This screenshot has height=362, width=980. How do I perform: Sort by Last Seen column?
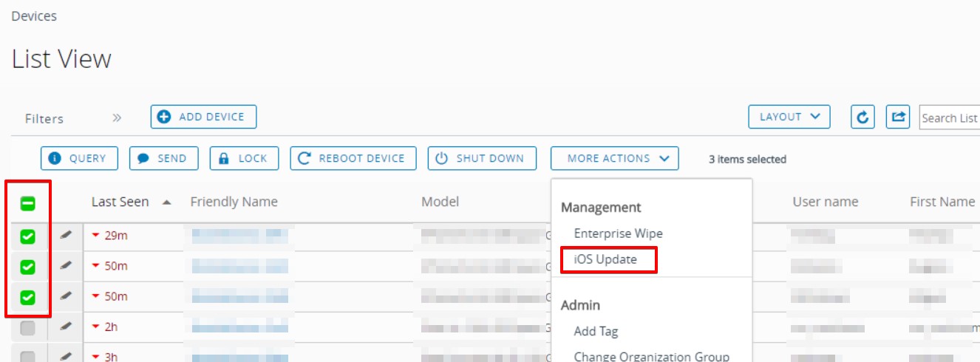coord(120,202)
